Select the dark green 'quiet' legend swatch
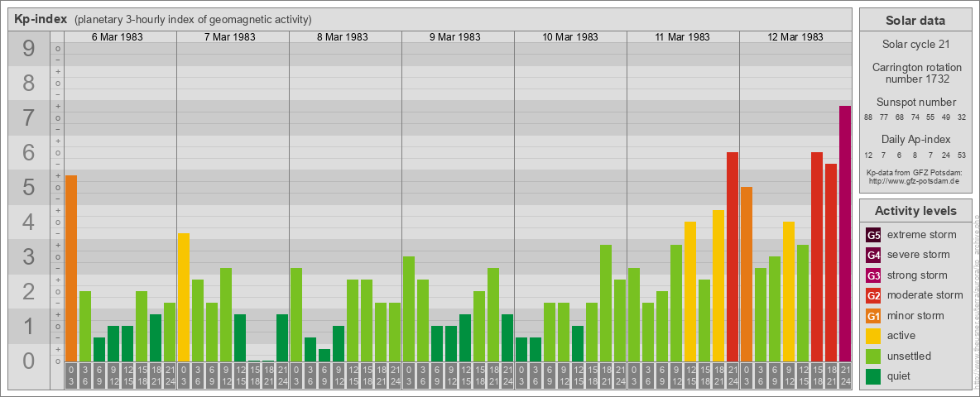 (873, 375)
